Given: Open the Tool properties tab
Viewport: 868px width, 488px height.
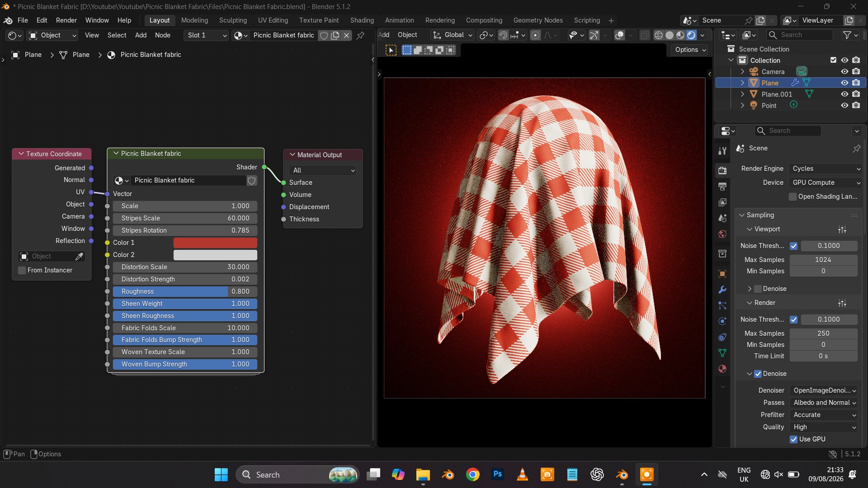Looking at the screenshot, I should pyautogui.click(x=722, y=151).
